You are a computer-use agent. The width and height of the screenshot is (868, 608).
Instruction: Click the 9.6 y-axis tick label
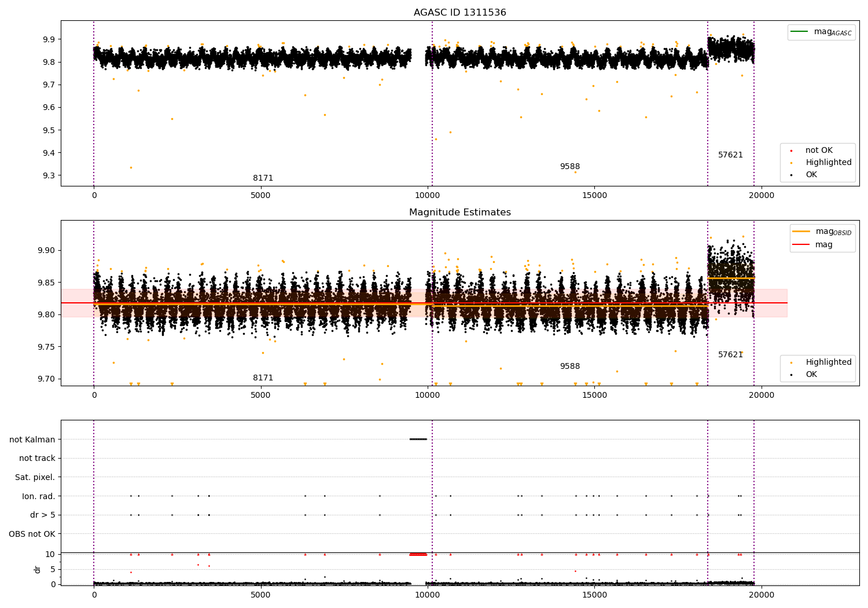[x=49, y=108]
